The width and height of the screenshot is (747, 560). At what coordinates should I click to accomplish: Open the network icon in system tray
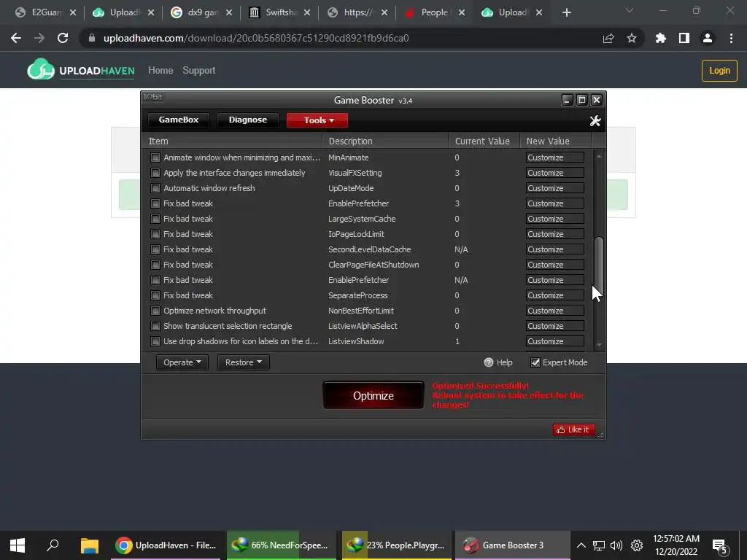pos(598,545)
